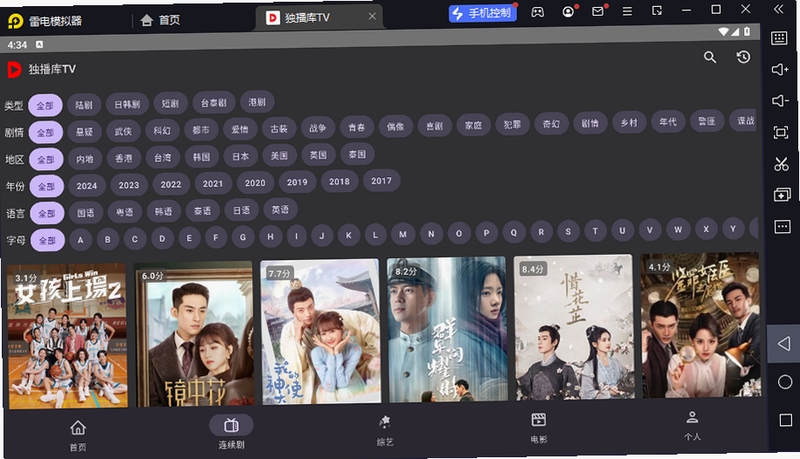Viewport: 800px width, 459px height.
Task: Open the more options dots icon in sidebar
Action: click(x=783, y=226)
